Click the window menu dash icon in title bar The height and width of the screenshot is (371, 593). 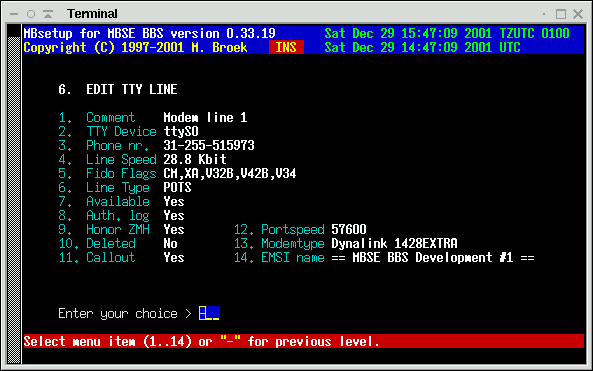point(14,14)
